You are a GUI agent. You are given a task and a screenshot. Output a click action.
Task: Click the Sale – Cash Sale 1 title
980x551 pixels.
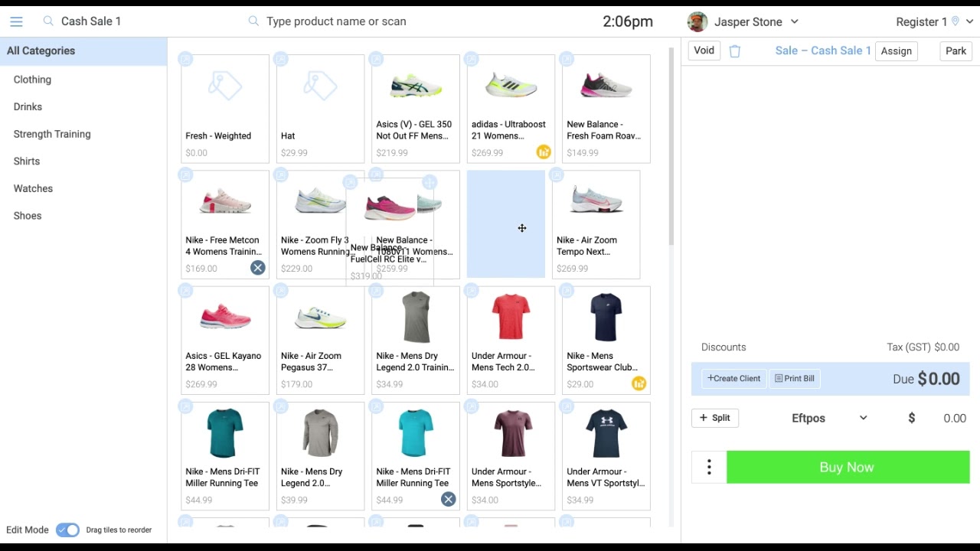[x=823, y=51]
